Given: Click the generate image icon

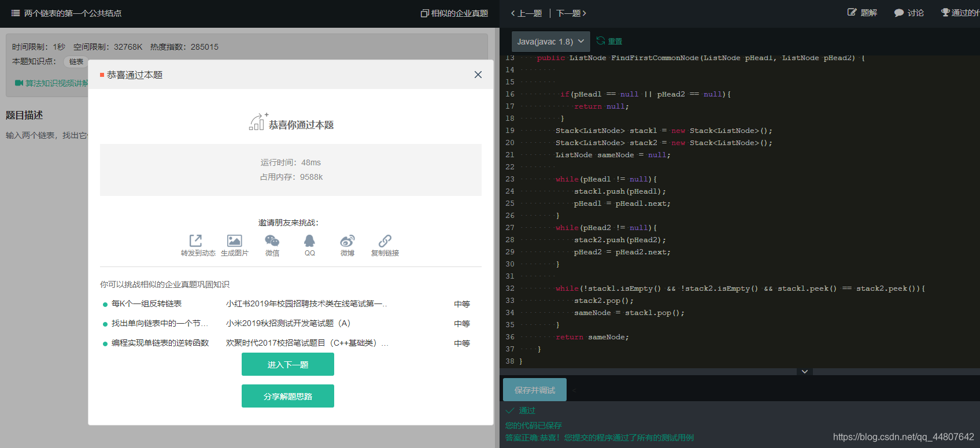Looking at the screenshot, I should pos(235,240).
